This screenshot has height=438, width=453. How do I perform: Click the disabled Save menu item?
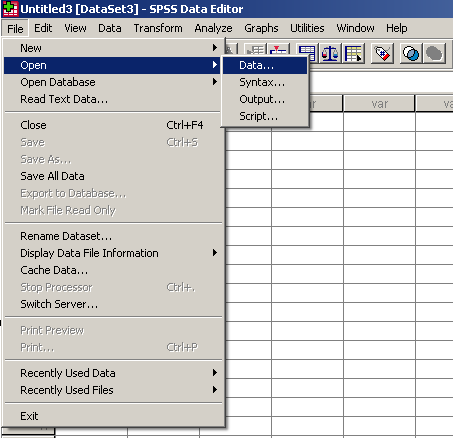(112, 142)
